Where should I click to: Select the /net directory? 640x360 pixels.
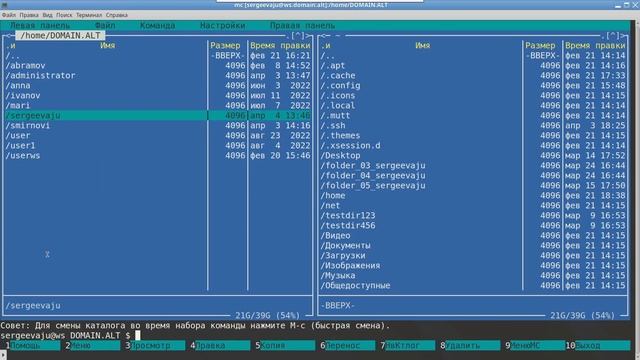point(330,205)
